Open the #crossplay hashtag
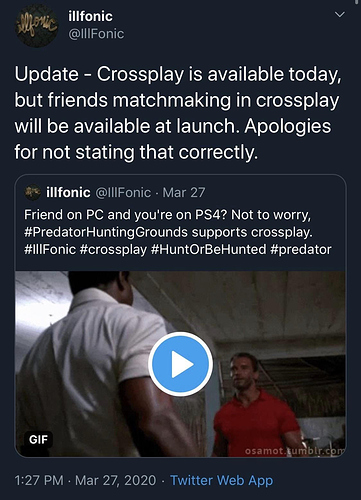The image size is (361, 500). 113,249
